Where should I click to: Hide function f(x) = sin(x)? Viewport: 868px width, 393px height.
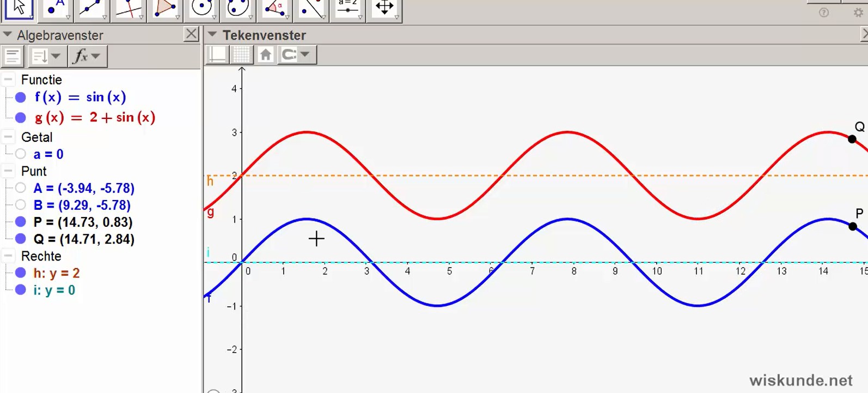tap(21, 98)
